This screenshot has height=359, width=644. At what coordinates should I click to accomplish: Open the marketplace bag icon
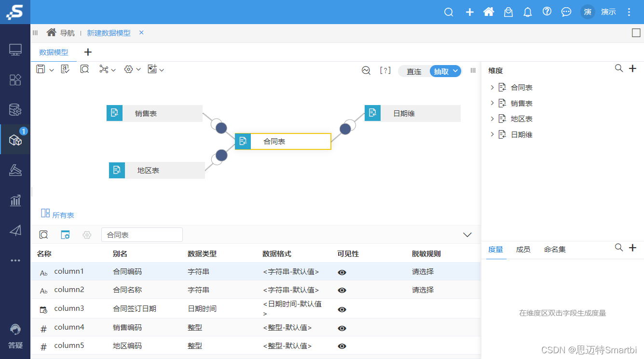tap(508, 12)
